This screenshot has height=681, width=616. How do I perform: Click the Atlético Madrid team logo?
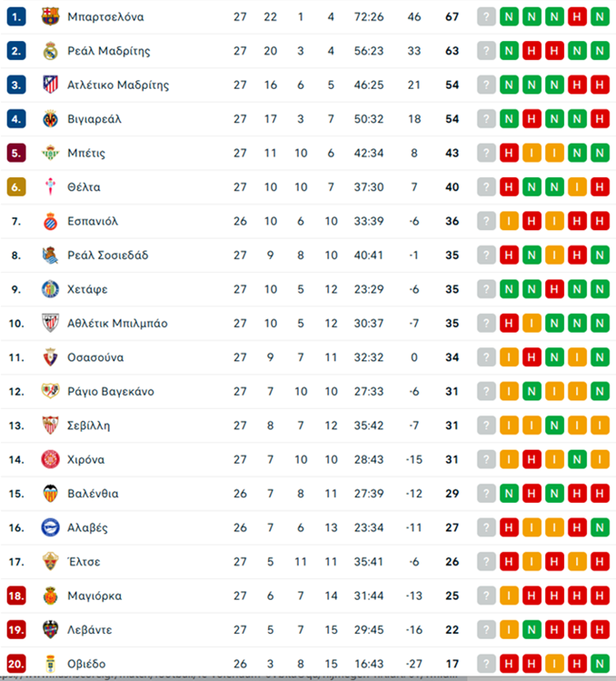click(50, 85)
